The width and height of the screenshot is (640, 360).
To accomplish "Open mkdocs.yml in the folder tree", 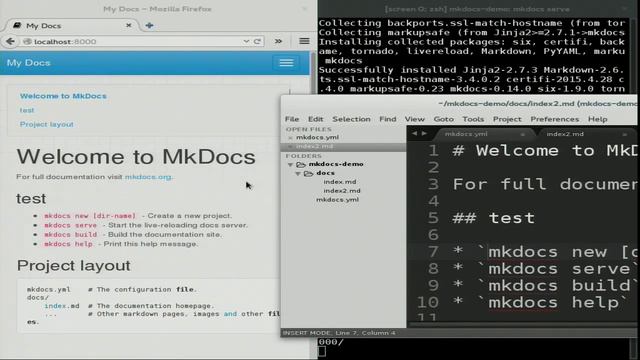I will [337, 200].
